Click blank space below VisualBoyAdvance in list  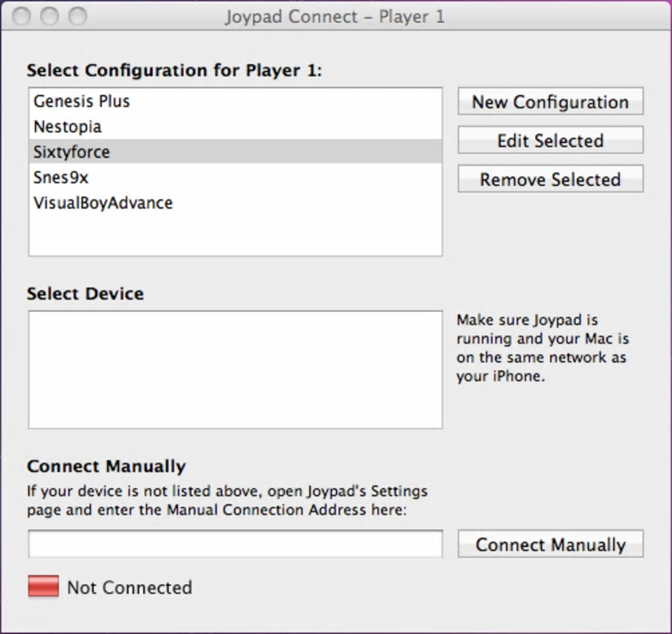235,234
